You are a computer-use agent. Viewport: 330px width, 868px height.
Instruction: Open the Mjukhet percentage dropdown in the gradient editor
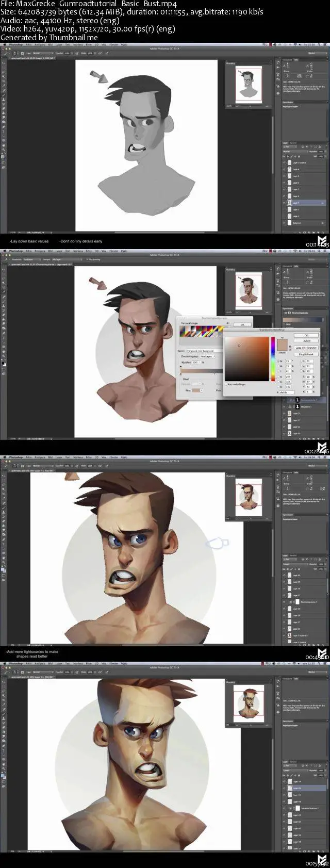point(200,362)
